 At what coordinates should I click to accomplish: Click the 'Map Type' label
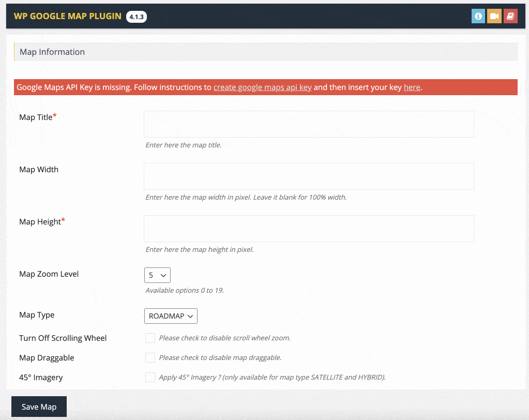37,315
